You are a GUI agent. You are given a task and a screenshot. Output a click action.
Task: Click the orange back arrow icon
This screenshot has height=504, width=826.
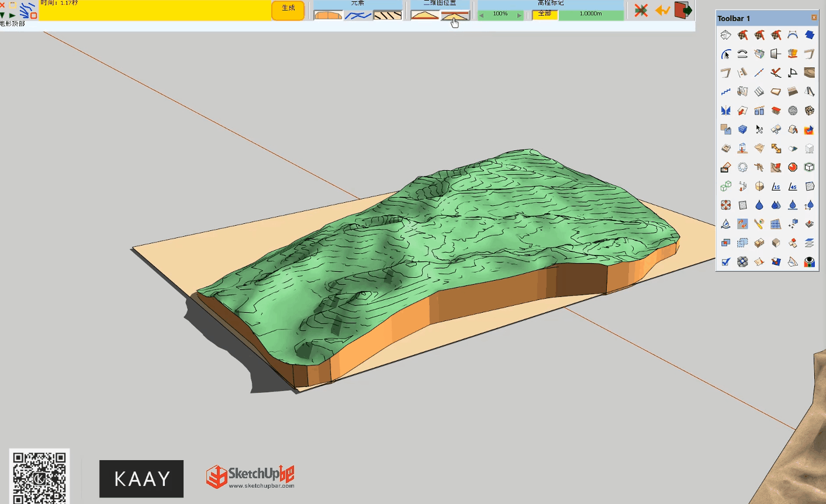tap(662, 11)
